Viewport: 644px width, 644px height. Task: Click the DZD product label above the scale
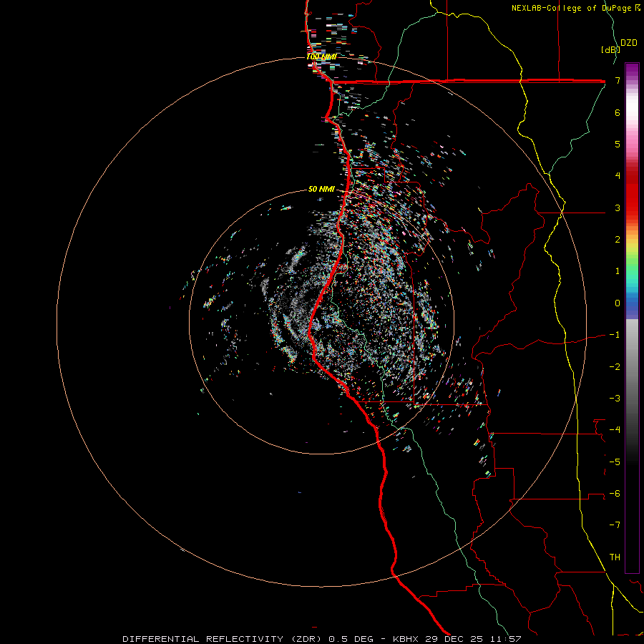(x=629, y=43)
